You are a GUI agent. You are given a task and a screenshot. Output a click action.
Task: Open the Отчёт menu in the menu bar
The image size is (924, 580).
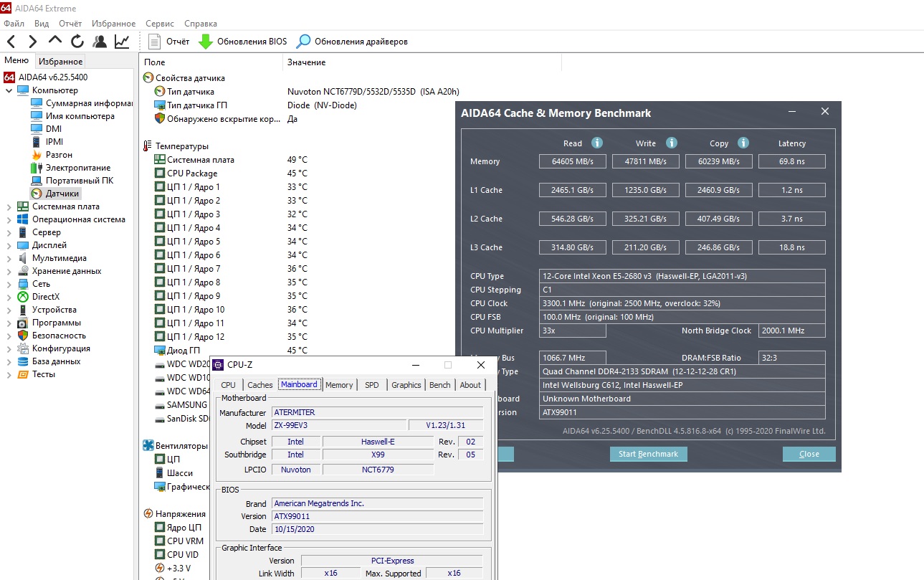click(x=70, y=24)
